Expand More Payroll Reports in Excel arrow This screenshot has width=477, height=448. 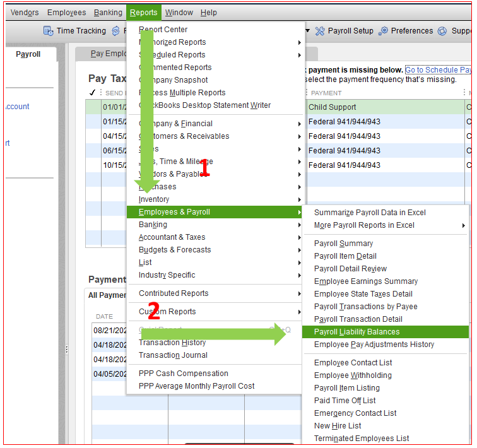click(x=464, y=225)
